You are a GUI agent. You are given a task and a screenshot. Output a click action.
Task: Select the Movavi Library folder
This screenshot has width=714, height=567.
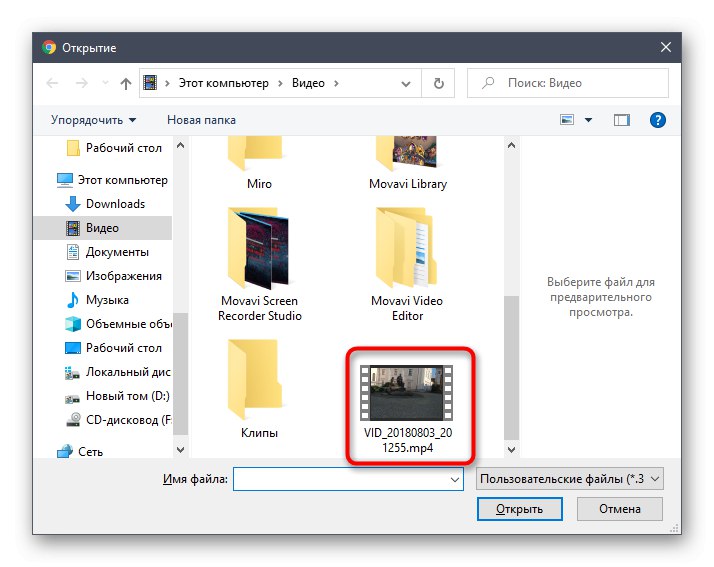point(408,163)
